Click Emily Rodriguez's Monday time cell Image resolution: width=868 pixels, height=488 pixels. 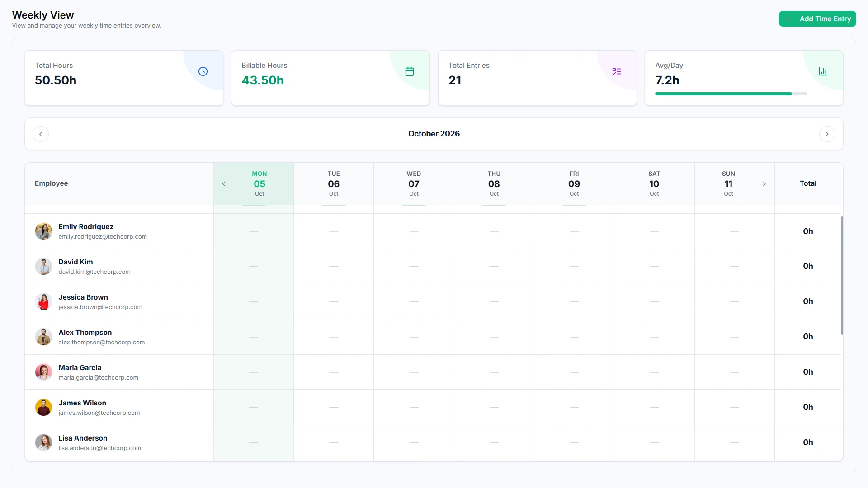point(254,231)
